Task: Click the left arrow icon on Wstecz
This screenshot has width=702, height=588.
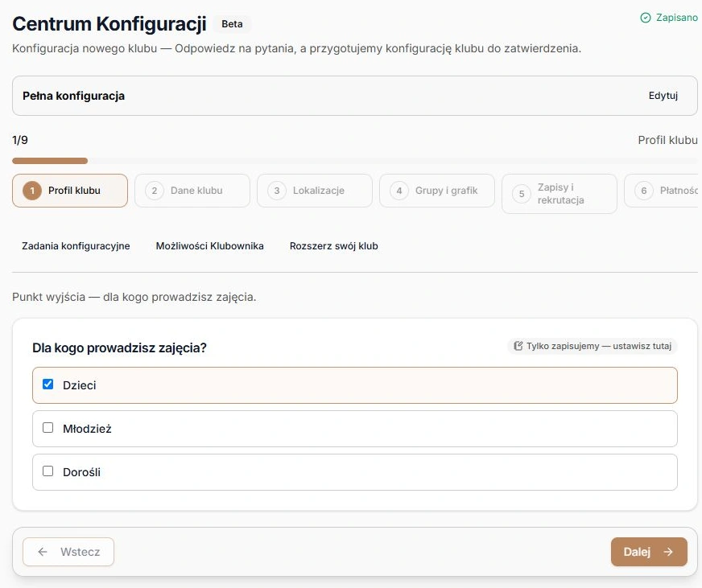Action: [43, 552]
